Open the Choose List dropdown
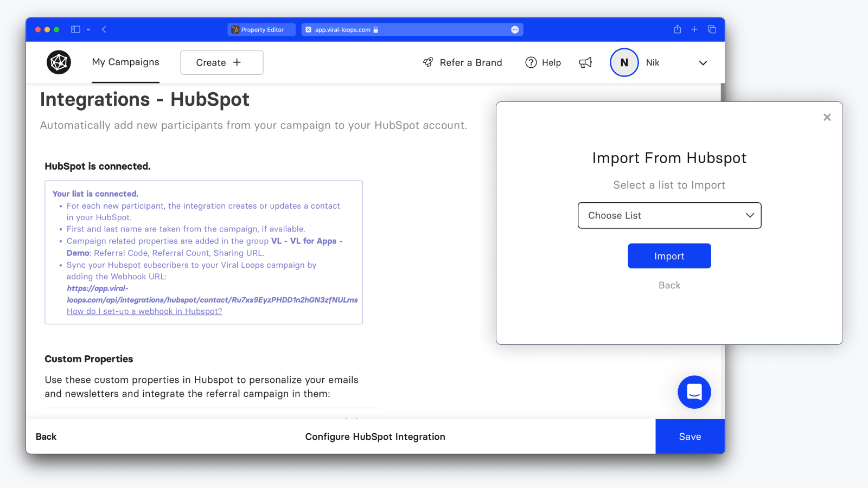This screenshot has width=868, height=488. (x=669, y=215)
